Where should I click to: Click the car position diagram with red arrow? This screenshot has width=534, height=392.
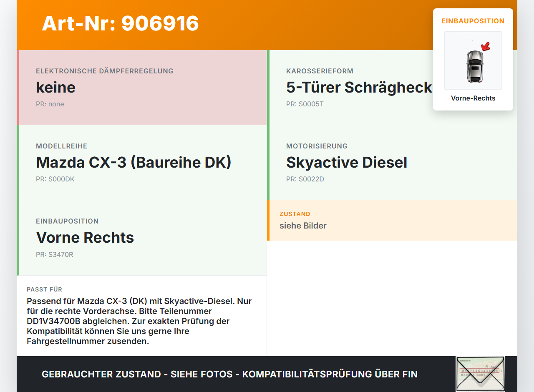click(473, 60)
